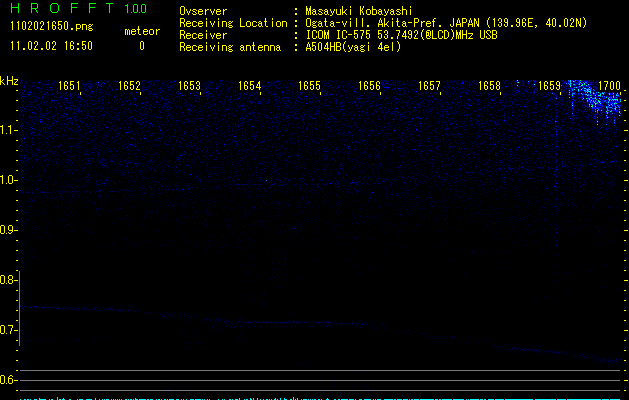Viewport: 629px width, 400px height.
Task: Click the 1651 time marker
Action: pos(69,86)
